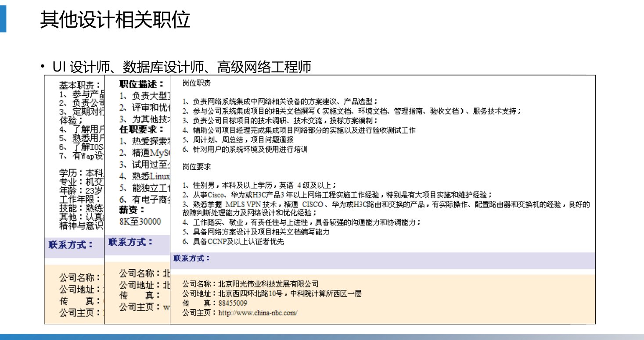This screenshot has height=340, width=644.
Task: Click the line 负责公司目标项目的技术调研
Action: tap(280, 121)
